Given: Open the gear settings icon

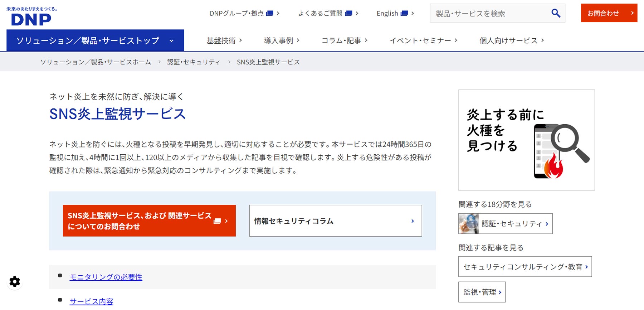Looking at the screenshot, I should point(15,282).
